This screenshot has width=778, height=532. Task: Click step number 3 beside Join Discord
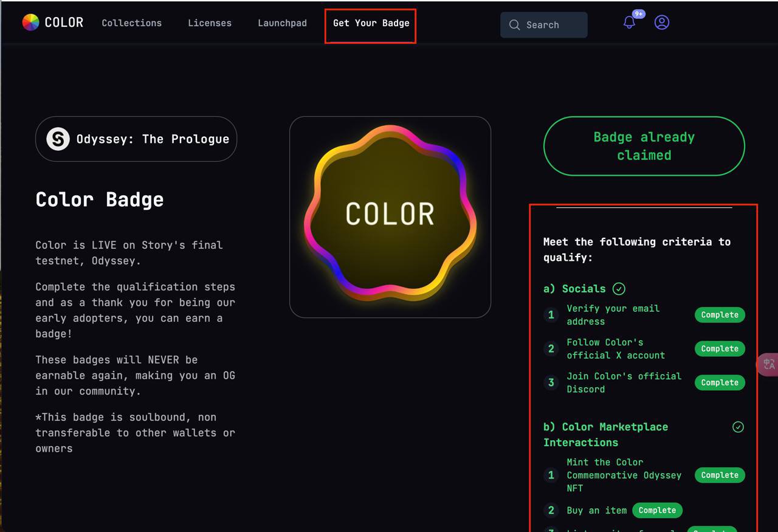(551, 382)
